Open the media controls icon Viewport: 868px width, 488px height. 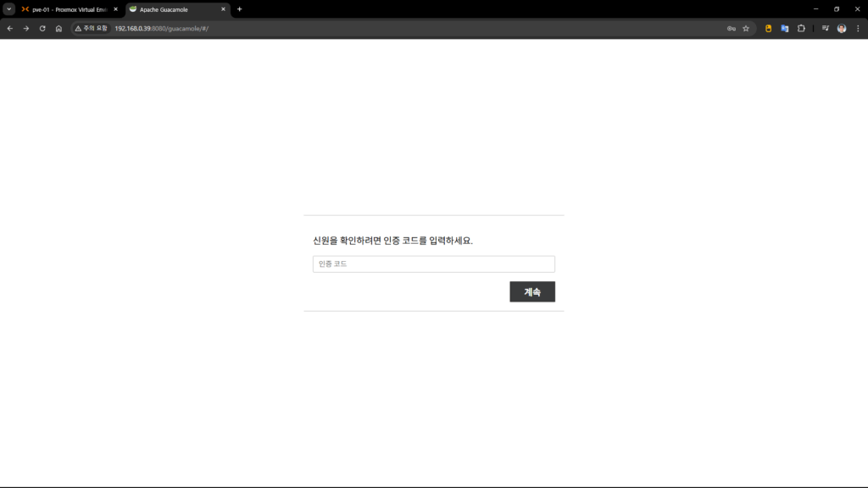click(825, 28)
